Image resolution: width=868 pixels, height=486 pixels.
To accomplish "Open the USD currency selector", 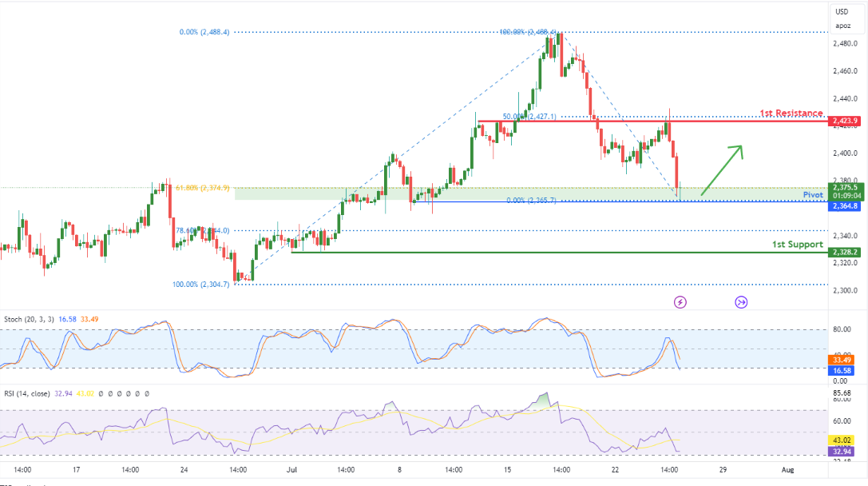I will tap(842, 12).
